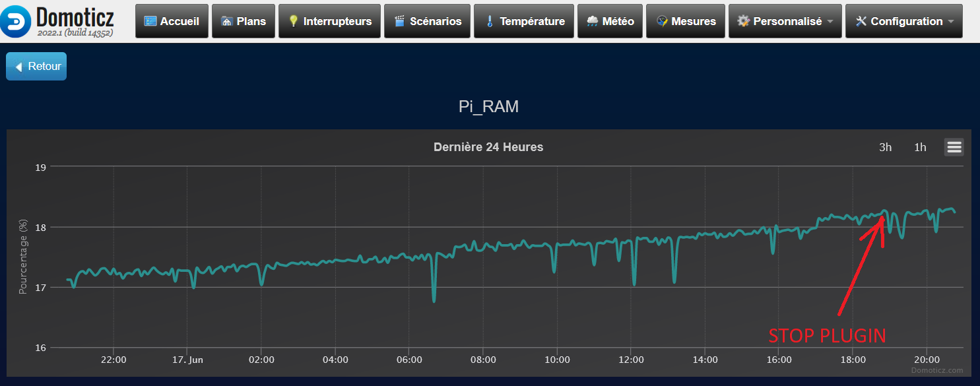Click the 16:00 x-axis label

(779, 360)
